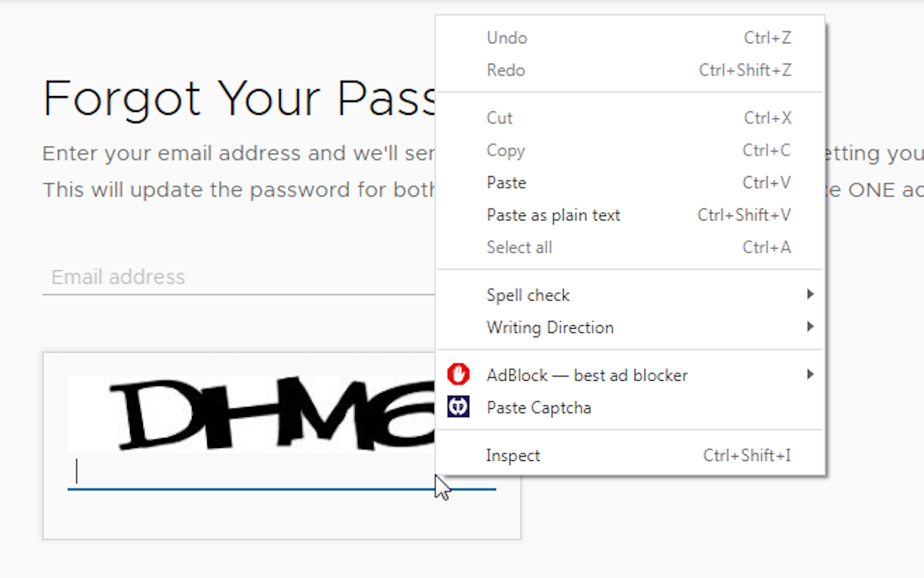This screenshot has height=578, width=924.
Task: Select the Undo menu entry
Action: point(630,38)
